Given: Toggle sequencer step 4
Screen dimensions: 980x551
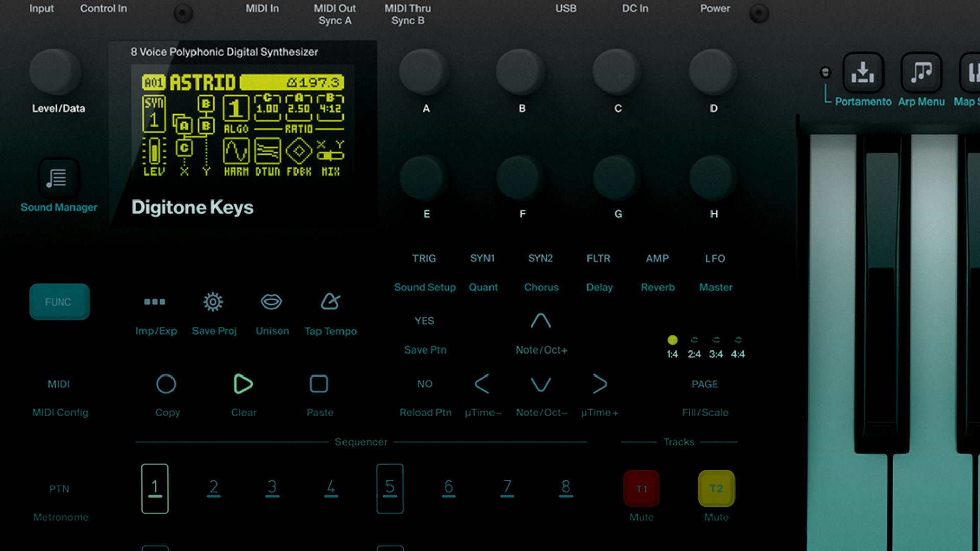Looking at the screenshot, I should click(x=331, y=488).
